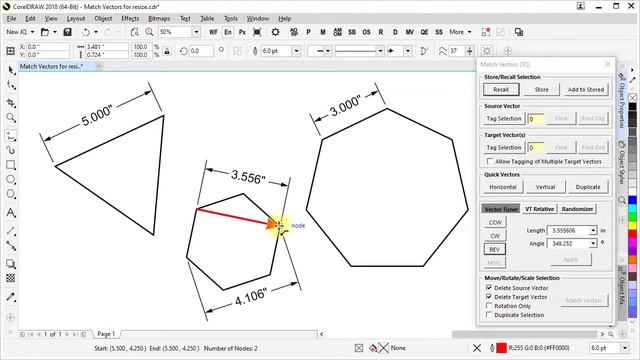Select the Pick tool in toolbox
The image size is (640, 360).
11,70
